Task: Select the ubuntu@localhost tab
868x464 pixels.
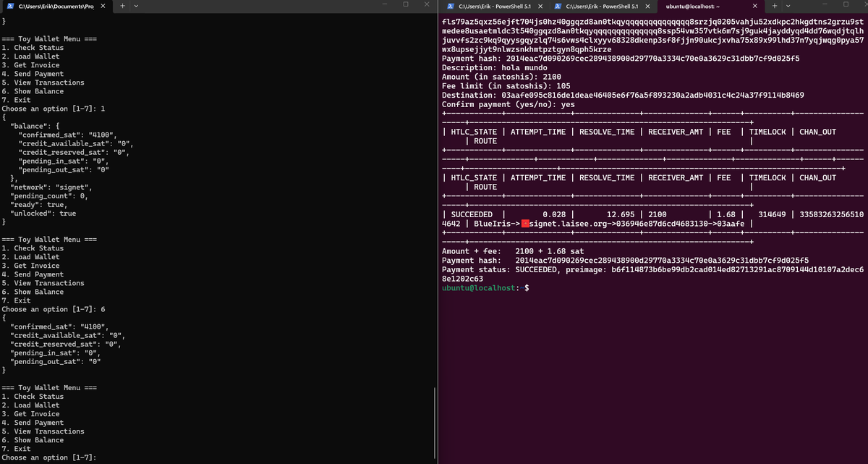Action: (692, 6)
